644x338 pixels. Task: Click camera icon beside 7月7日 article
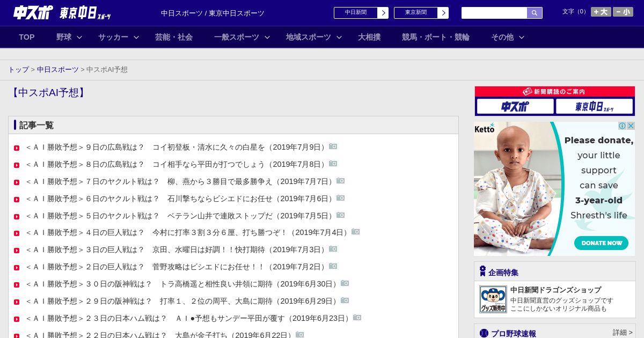[x=341, y=181]
